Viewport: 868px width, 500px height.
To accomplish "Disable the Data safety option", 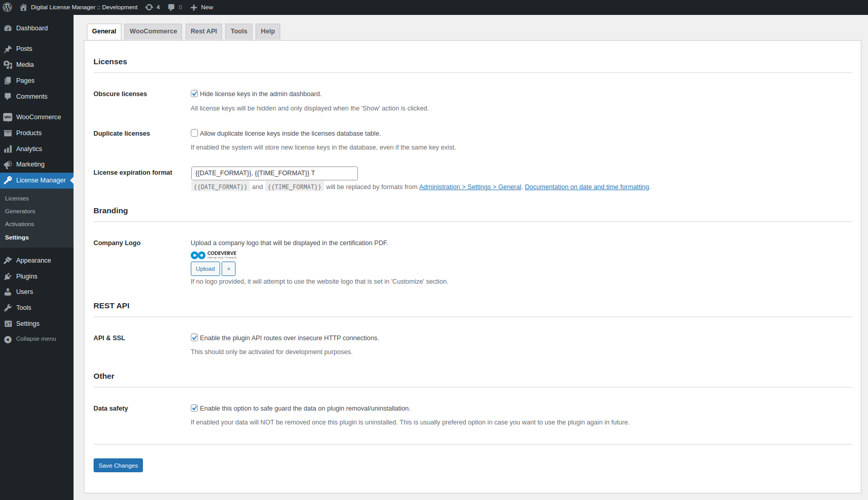I will (194, 408).
